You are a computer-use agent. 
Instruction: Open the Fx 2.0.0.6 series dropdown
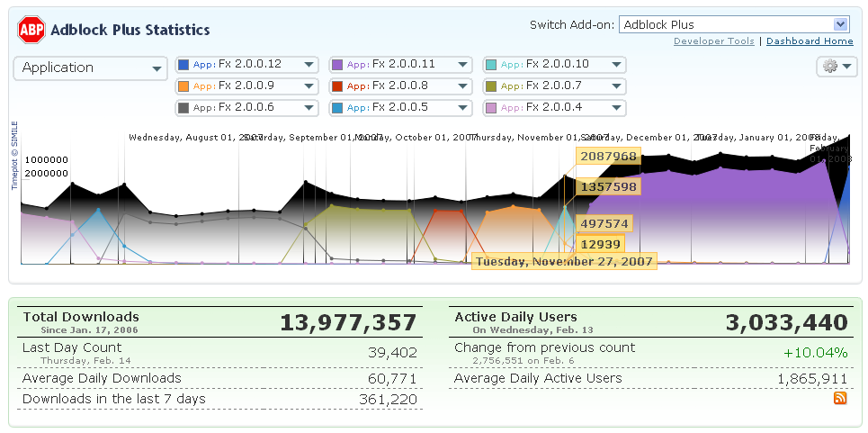(x=246, y=107)
